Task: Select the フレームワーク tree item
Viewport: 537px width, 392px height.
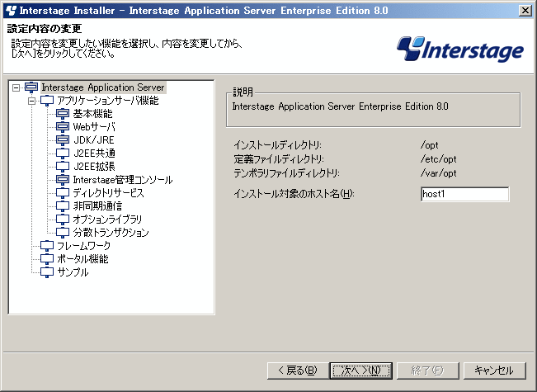Action: pos(84,246)
